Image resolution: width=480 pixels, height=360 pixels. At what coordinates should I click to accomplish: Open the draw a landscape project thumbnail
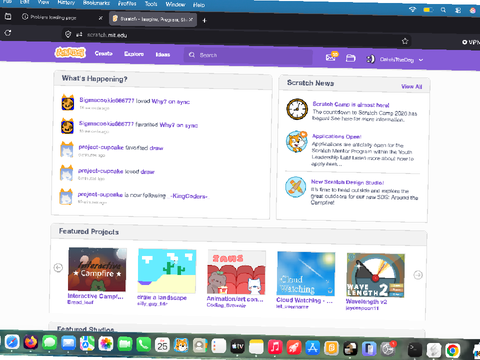tap(167, 271)
